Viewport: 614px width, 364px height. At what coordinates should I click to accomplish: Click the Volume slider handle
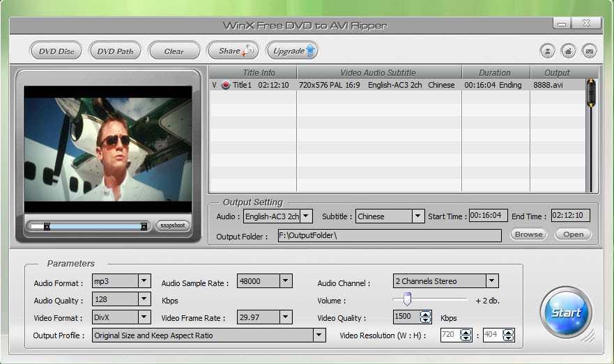(407, 299)
